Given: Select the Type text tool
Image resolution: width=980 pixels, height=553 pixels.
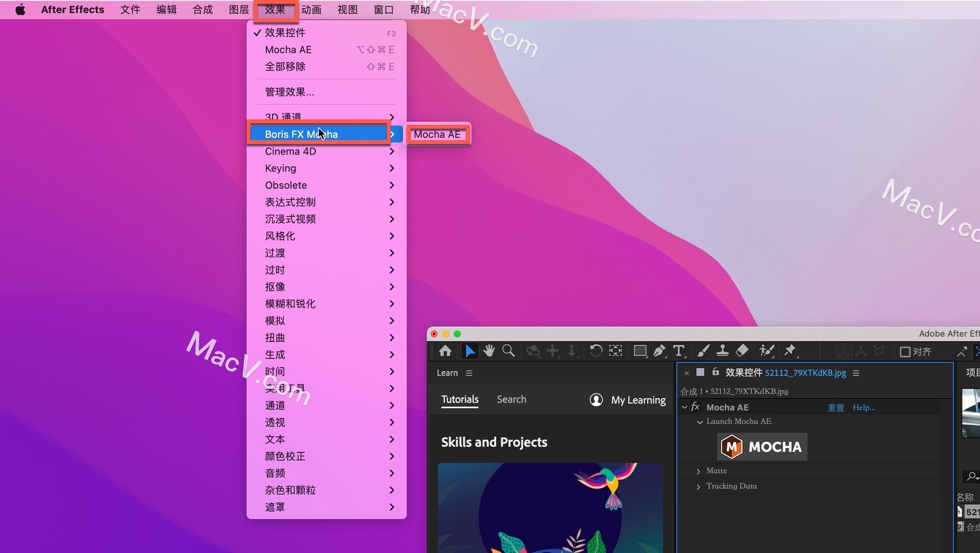Looking at the screenshot, I should point(679,351).
